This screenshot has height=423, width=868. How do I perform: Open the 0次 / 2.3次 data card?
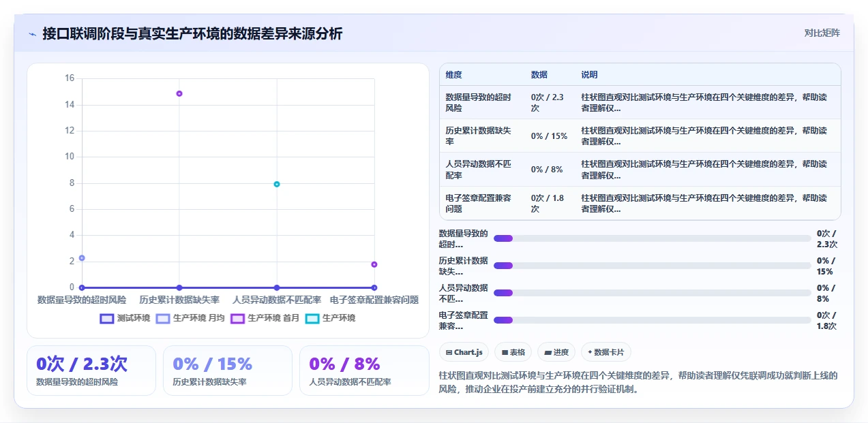(x=91, y=371)
